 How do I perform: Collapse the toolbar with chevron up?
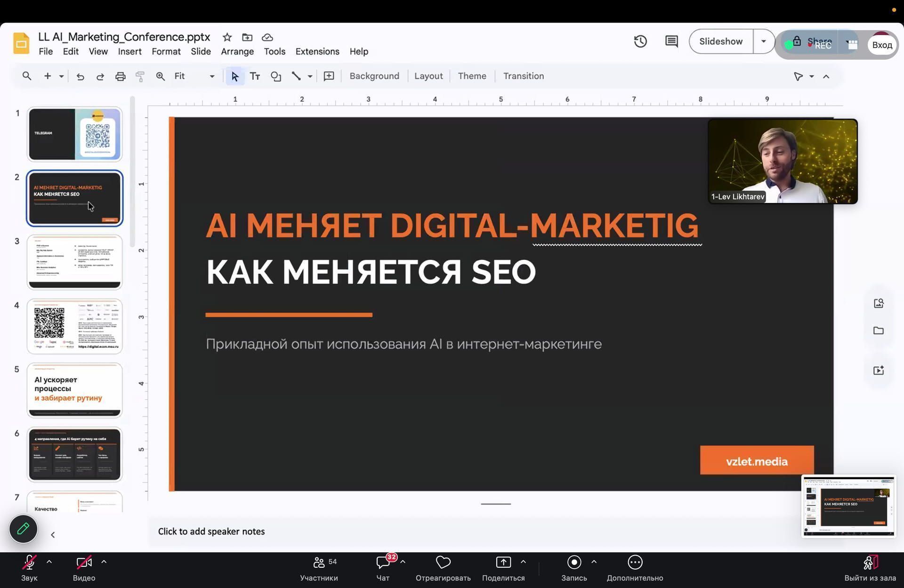pos(826,76)
